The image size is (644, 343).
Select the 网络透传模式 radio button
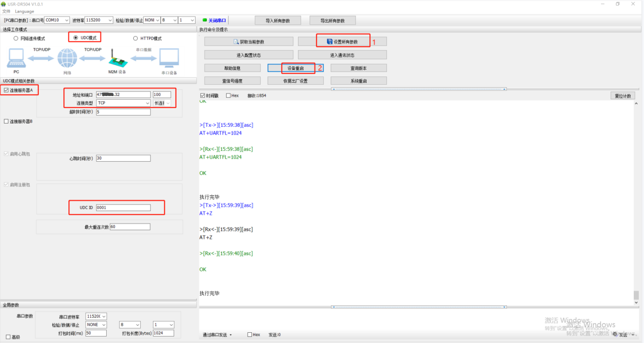16,39
